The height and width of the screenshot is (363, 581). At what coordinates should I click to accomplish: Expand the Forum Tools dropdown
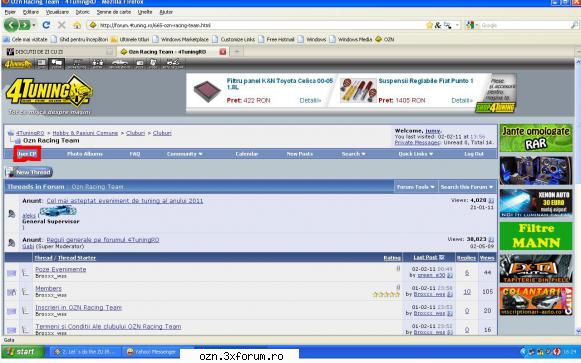(x=416, y=187)
